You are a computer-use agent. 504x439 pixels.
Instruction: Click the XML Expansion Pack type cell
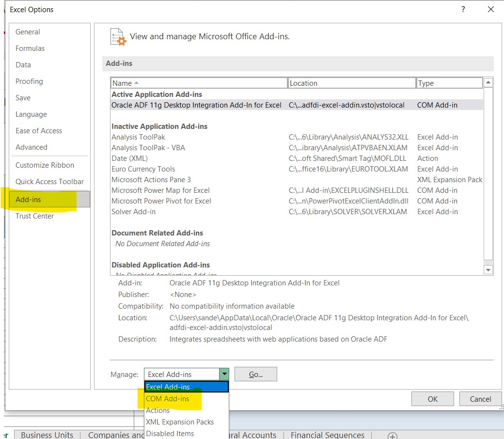tap(449, 180)
